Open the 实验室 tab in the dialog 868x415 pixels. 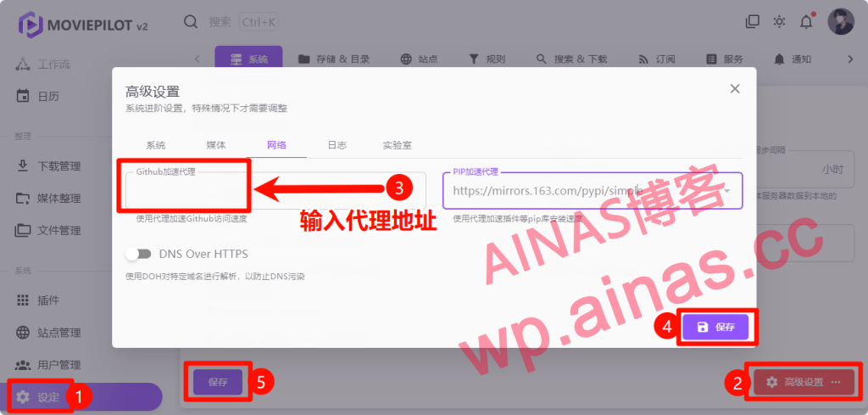[397, 146]
